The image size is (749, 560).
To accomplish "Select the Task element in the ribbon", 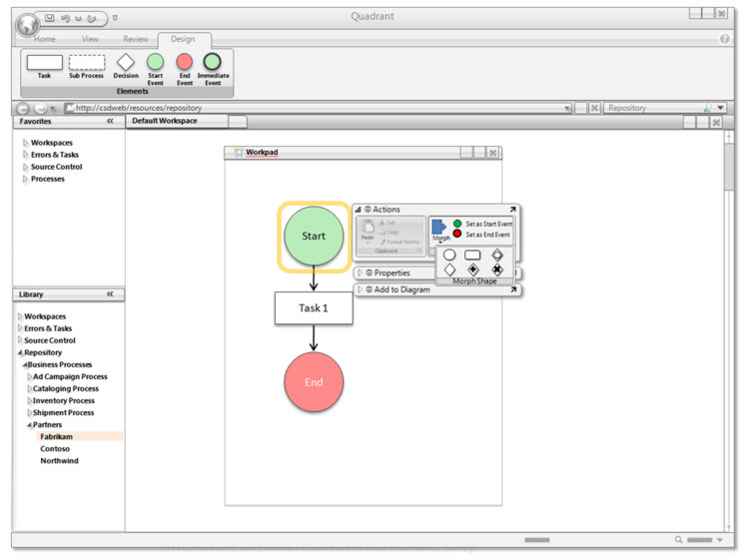I will pos(44,63).
